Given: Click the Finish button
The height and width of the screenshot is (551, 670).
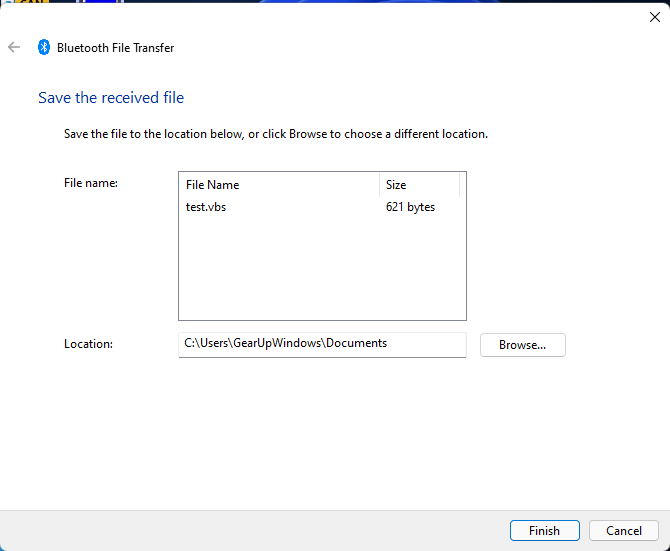Looking at the screenshot, I should [x=544, y=530].
